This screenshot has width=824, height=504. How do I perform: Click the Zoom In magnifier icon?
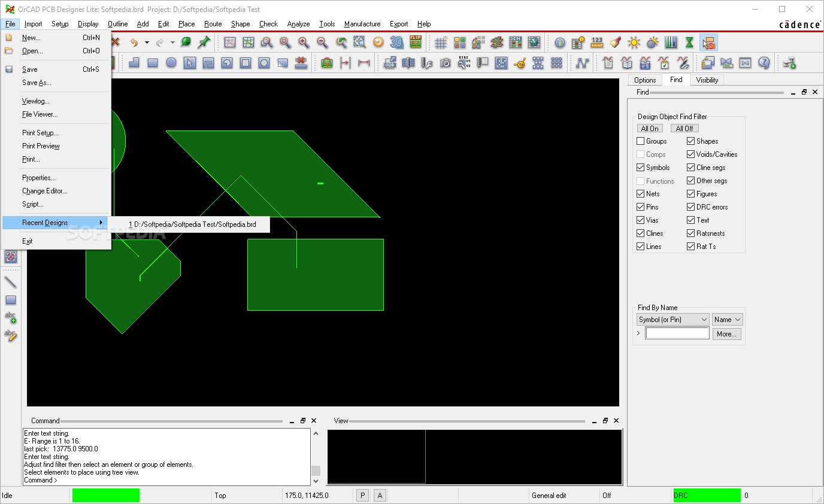point(304,42)
